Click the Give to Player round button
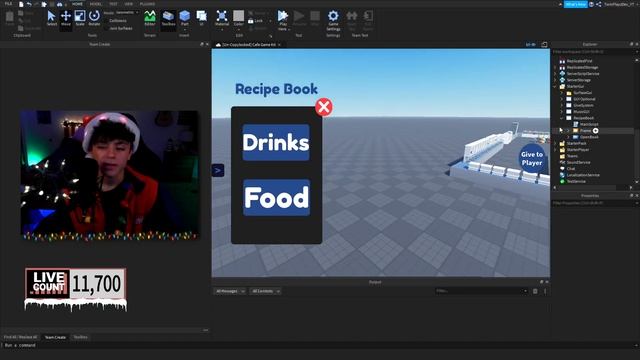The height and width of the screenshot is (360, 640). 532,158
